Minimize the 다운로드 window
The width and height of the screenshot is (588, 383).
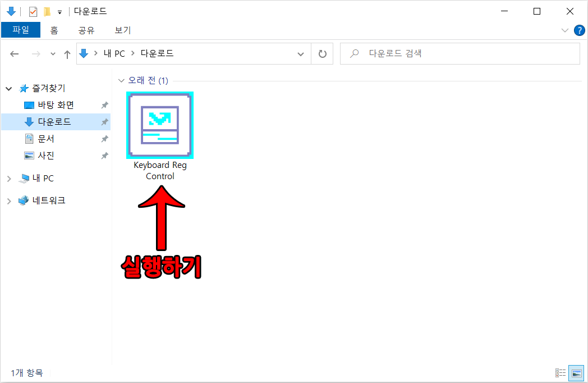click(x=504, y=11)
